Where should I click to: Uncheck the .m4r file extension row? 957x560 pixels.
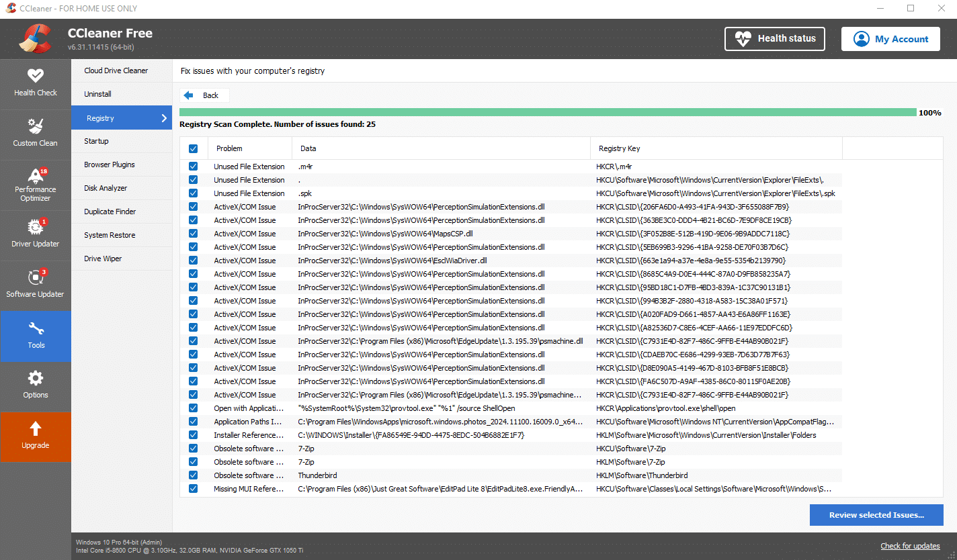(x=194, y=167)
